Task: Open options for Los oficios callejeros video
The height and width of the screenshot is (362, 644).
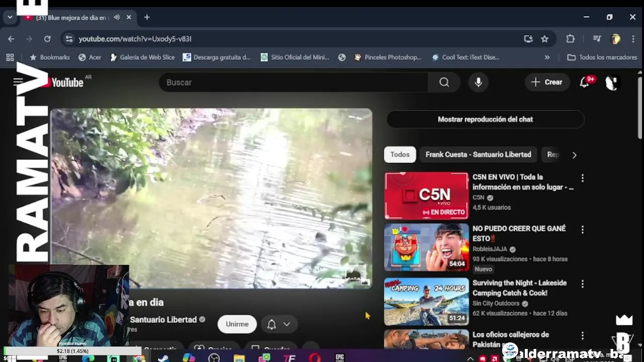Action: point(582,335)
